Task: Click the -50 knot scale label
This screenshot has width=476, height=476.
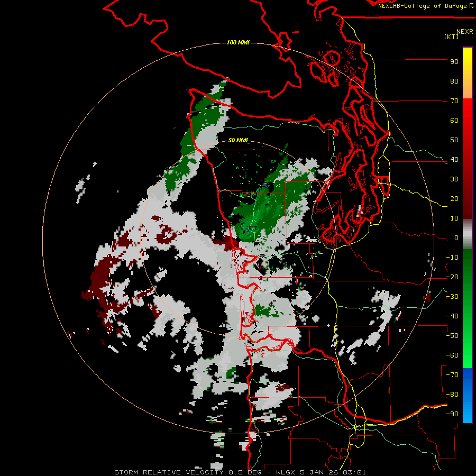Action: click(x=452, y=336)
